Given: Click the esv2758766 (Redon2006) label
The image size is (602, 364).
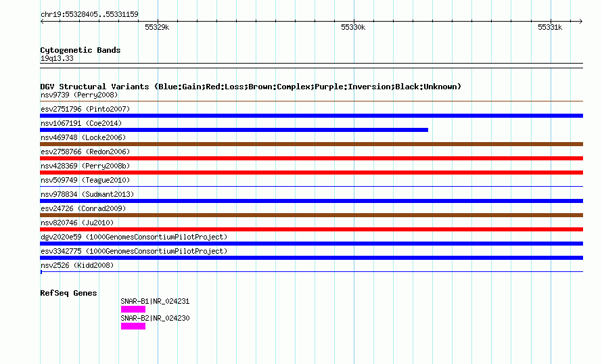Looking at the screenshot, I should pyautogui.click(x=85, y=152).
